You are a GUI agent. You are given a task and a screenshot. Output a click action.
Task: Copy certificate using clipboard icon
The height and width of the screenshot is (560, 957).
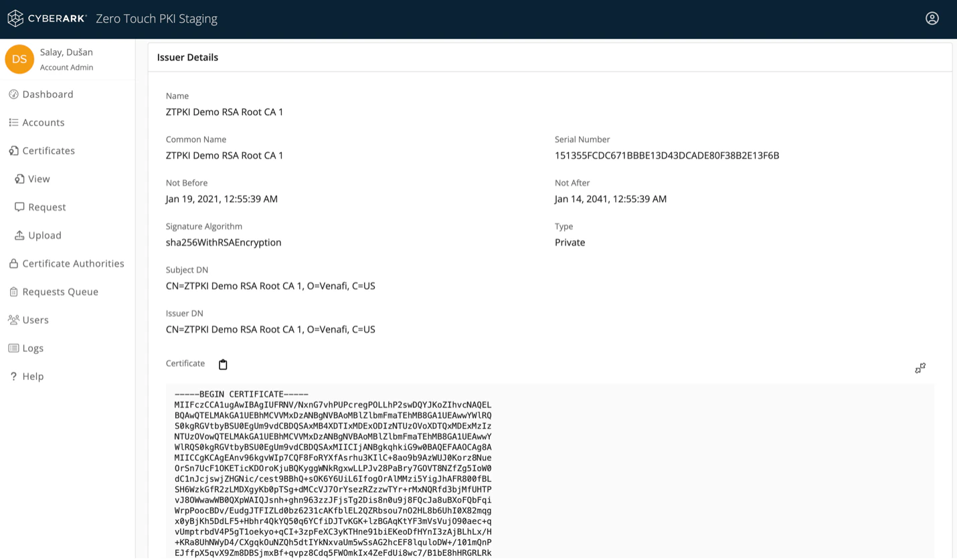tap(223, 364)
